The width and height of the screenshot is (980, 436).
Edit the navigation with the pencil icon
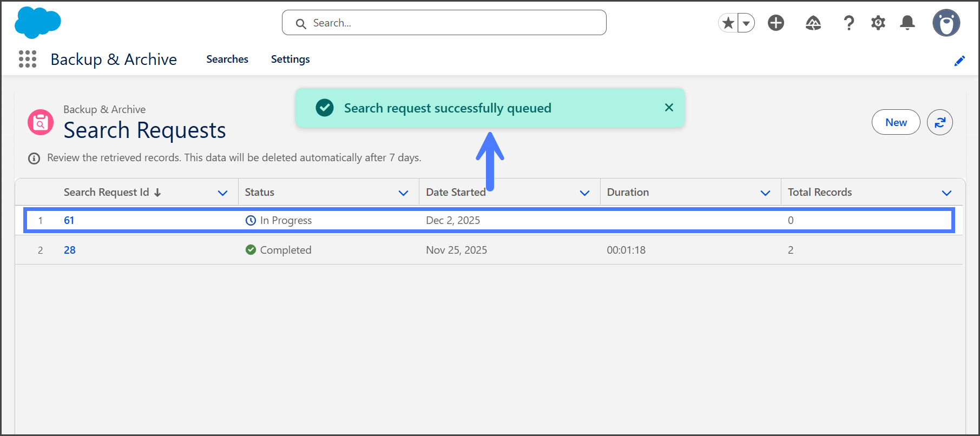959,61
